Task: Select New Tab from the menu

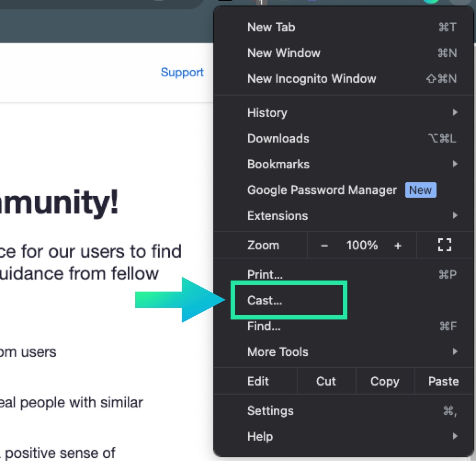Action: tap(271, 27)
